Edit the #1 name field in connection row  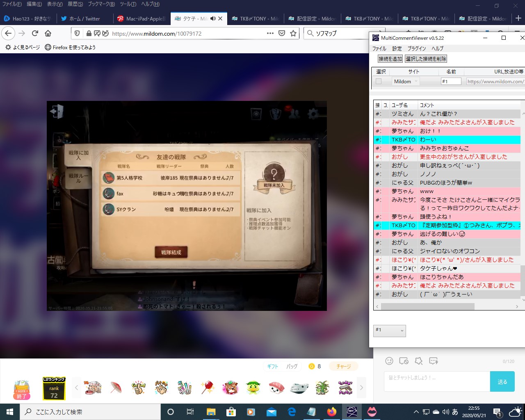(x=451, y=81)
